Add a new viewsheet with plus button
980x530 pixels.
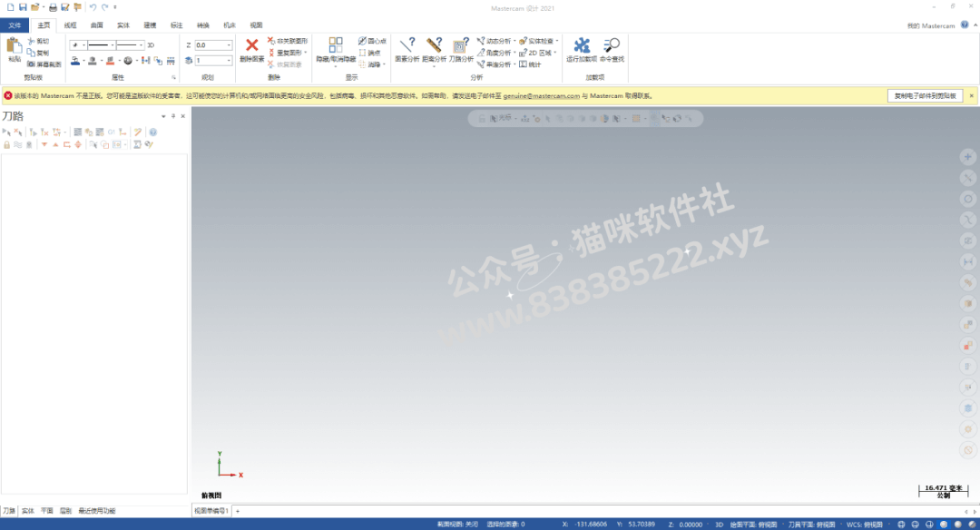(238, 511)
